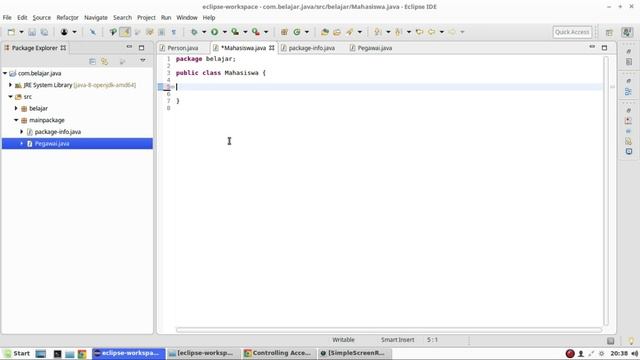This screenshot has width=640, height=360.
Task: Collapse All in Package Explorer toolbar
Action: pos(93,61)
